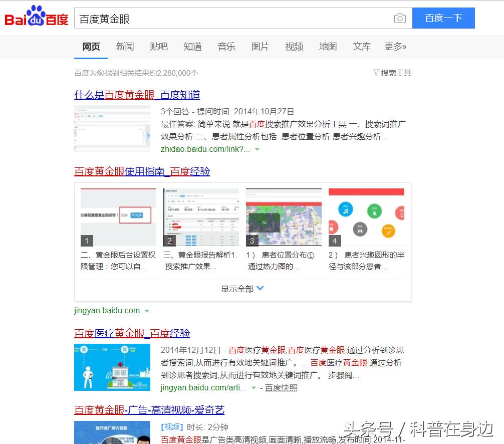
Task: Click the 百度快照 cached page link
Action: click(x=281, y=387)
